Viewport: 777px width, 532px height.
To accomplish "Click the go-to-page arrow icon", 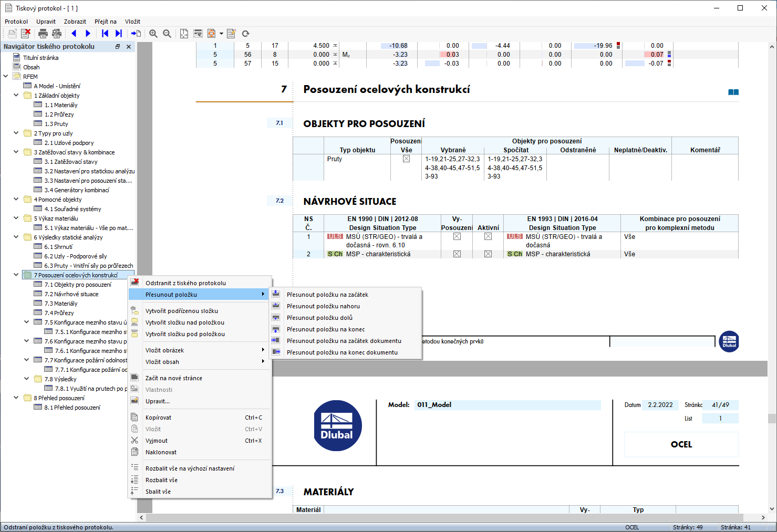I will [136, 34].
